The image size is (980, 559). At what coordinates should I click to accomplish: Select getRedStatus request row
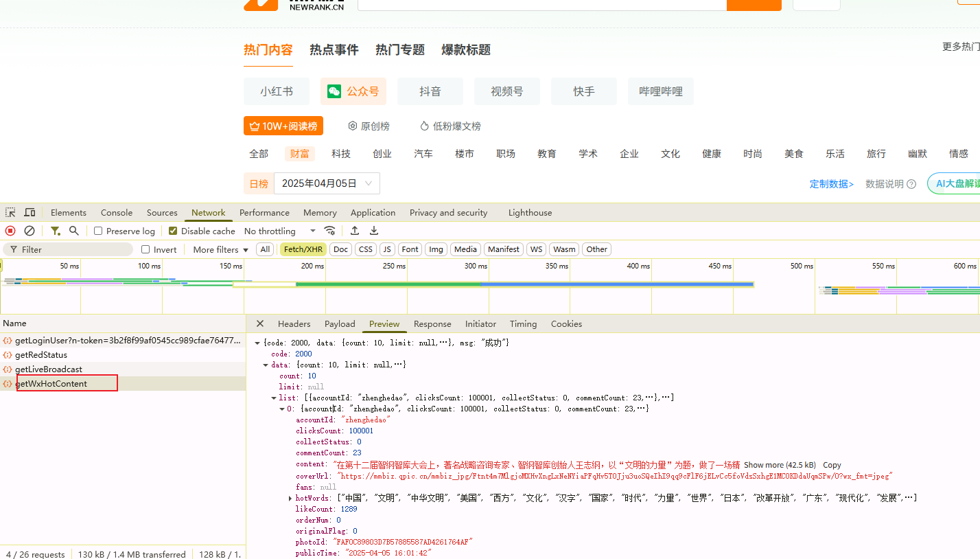pyautogui.click(x=123, y=355)
